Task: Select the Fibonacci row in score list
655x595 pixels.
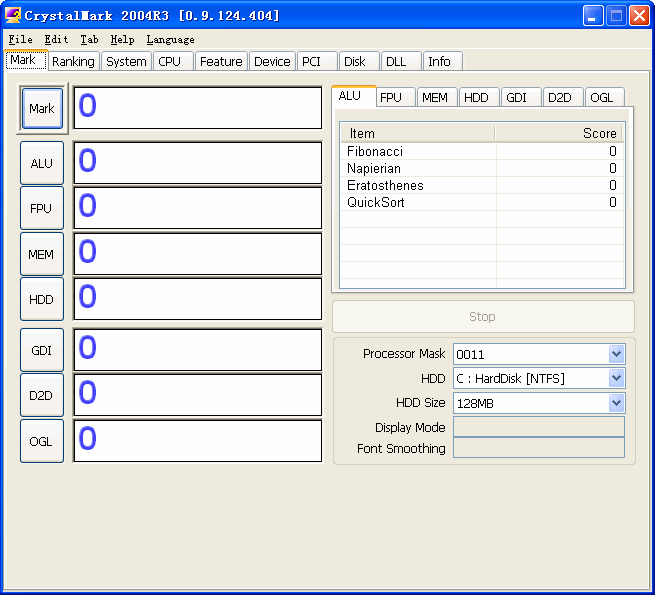Action: point(375,151)
